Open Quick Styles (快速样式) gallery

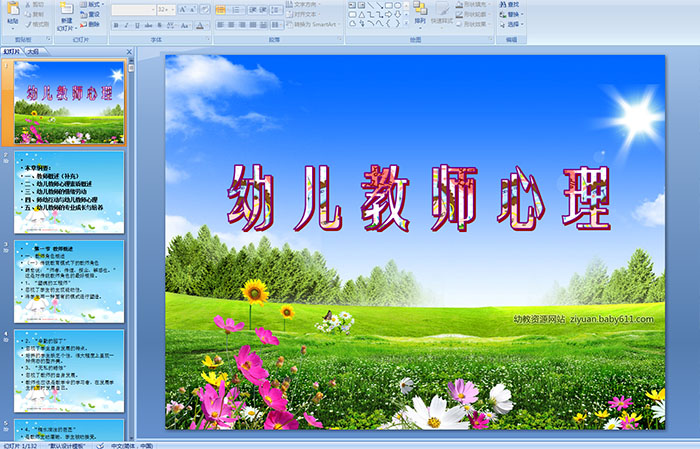[x=442, y=14]
